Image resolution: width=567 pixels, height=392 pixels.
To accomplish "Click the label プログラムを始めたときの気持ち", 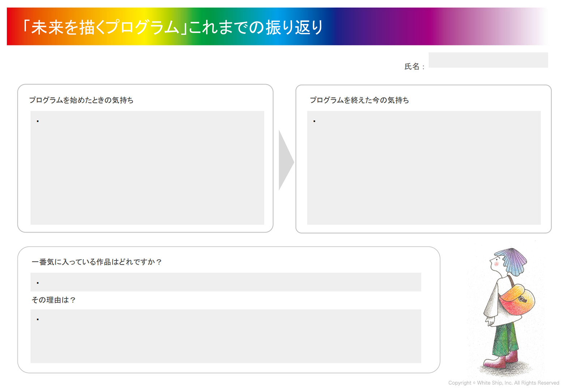I will (81, 100).
